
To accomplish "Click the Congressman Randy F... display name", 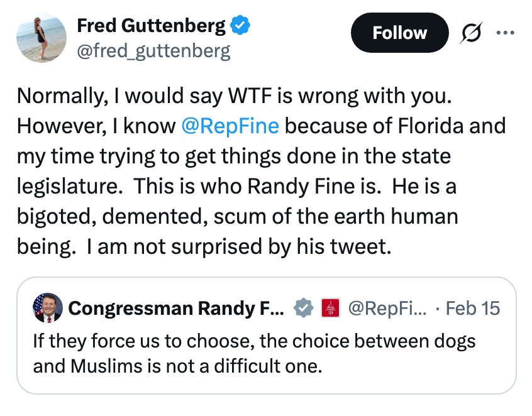I will 178,309.
